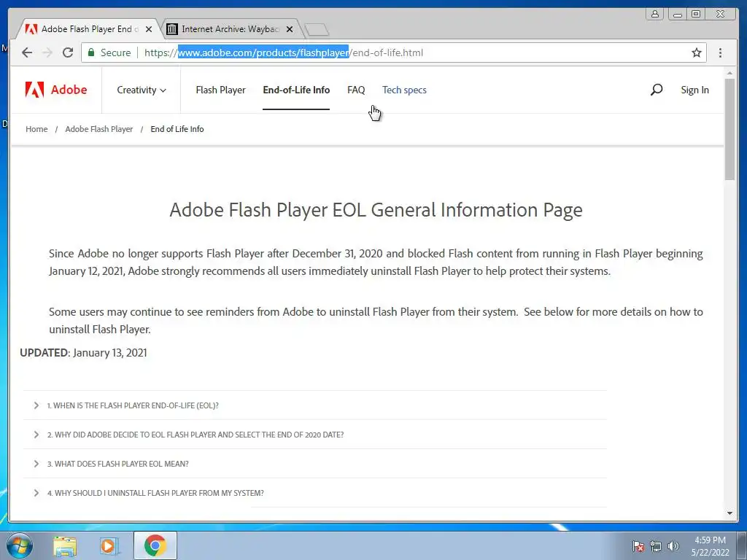The width and height of the screenshot is (747, 560).
Task: Open the Action Center flag tray icon
Action: point(638,546)
